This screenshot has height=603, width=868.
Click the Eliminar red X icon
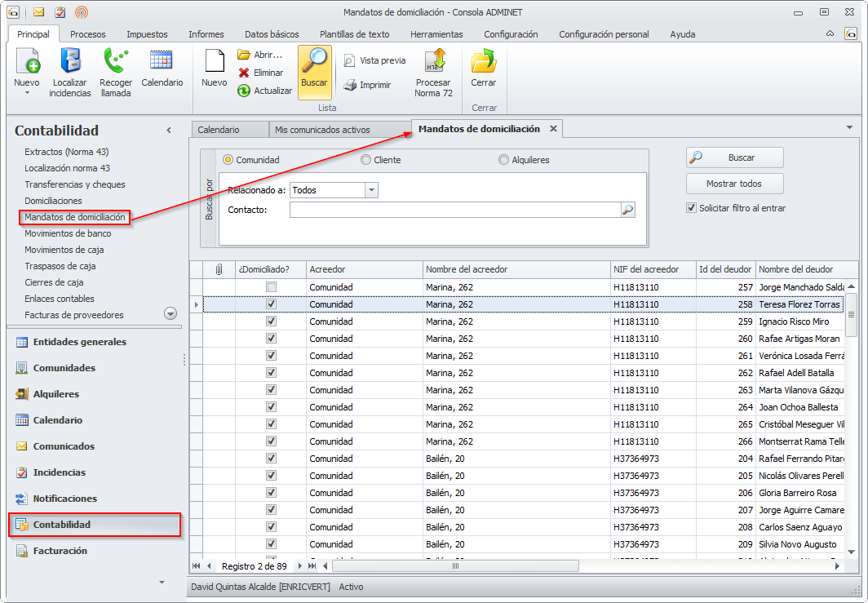[244, 73]
